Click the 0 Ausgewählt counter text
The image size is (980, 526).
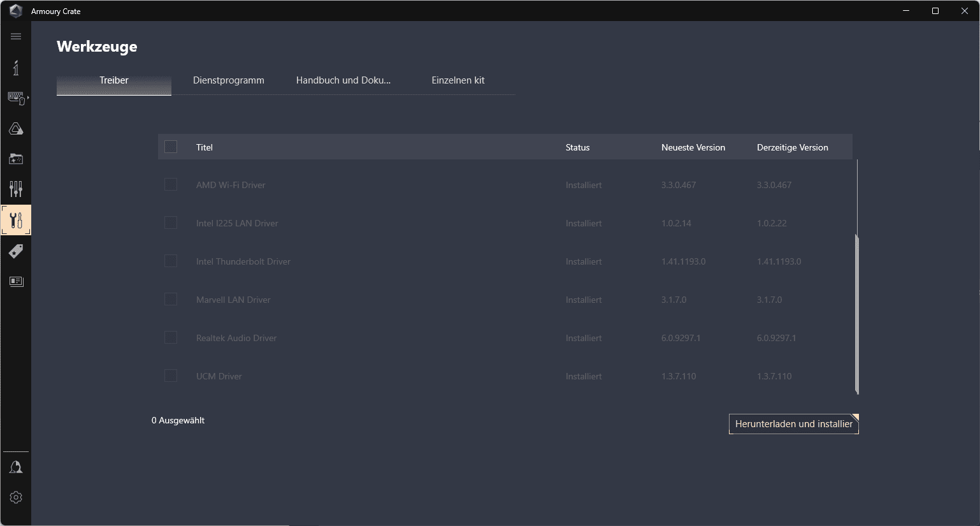coord(178,420)
